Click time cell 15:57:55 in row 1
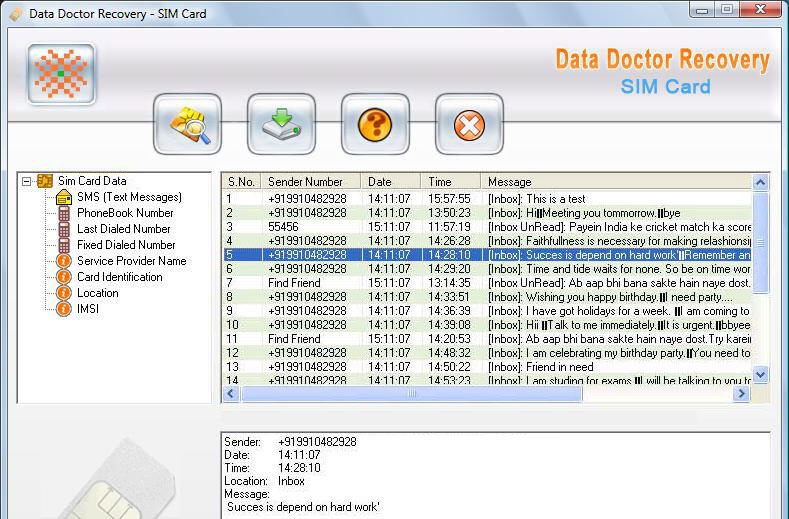 (449, 199)
